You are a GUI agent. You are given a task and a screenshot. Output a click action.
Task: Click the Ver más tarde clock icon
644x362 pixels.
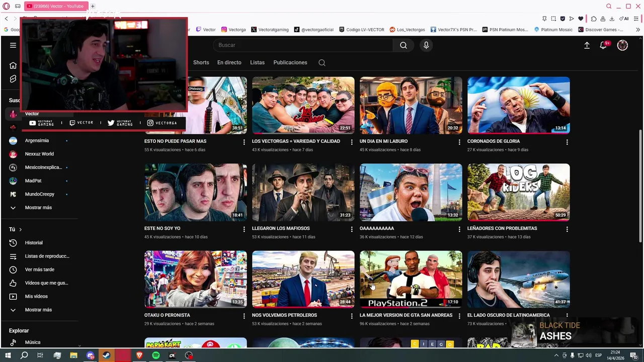(13, 269)
